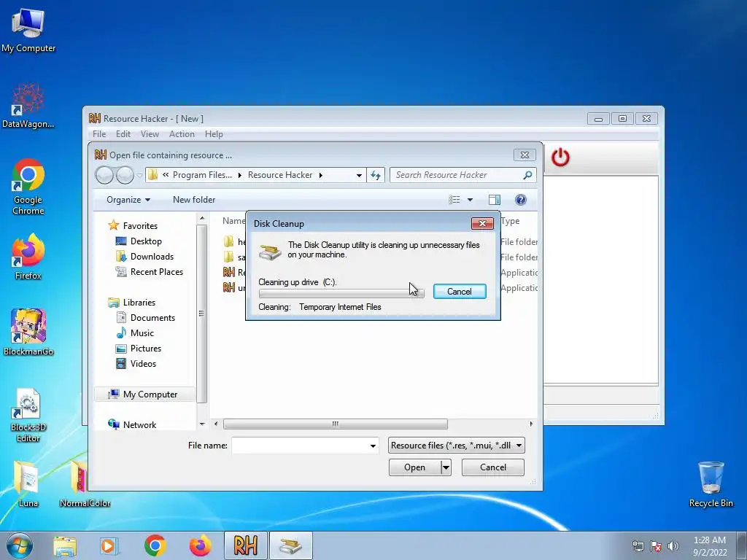Open My Computer desktop icon
The width and height of the screenshot is (747, 560).
[28, 31]
